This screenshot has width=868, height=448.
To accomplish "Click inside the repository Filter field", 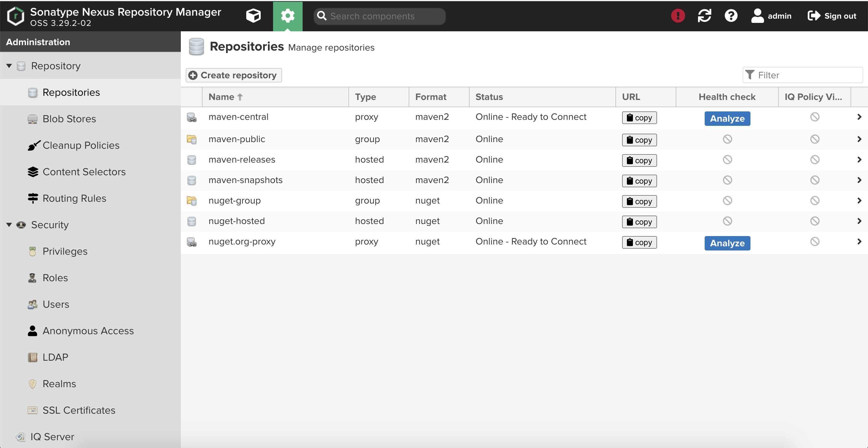I will coord(805,75).
